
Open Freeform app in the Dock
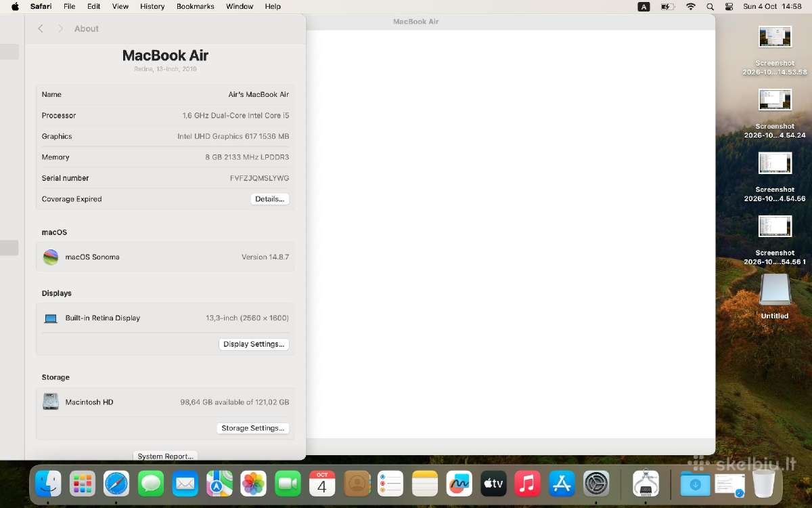coord(459,484)
